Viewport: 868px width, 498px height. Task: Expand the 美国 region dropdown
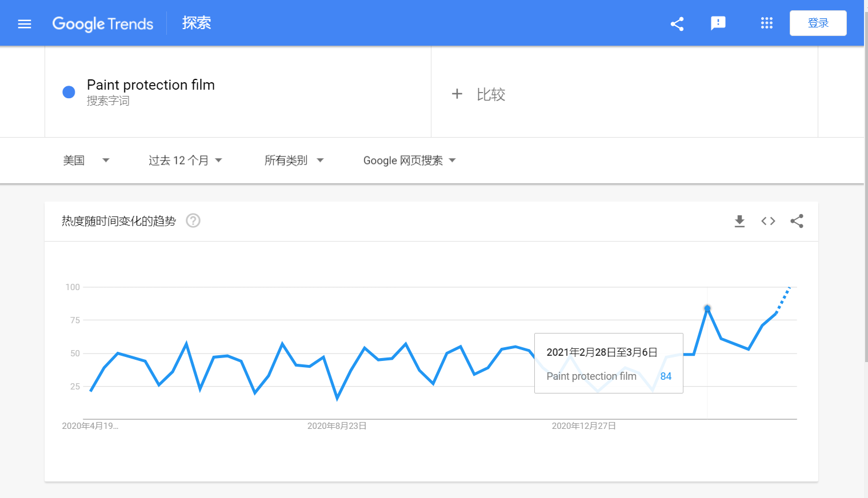coord(86,160)
